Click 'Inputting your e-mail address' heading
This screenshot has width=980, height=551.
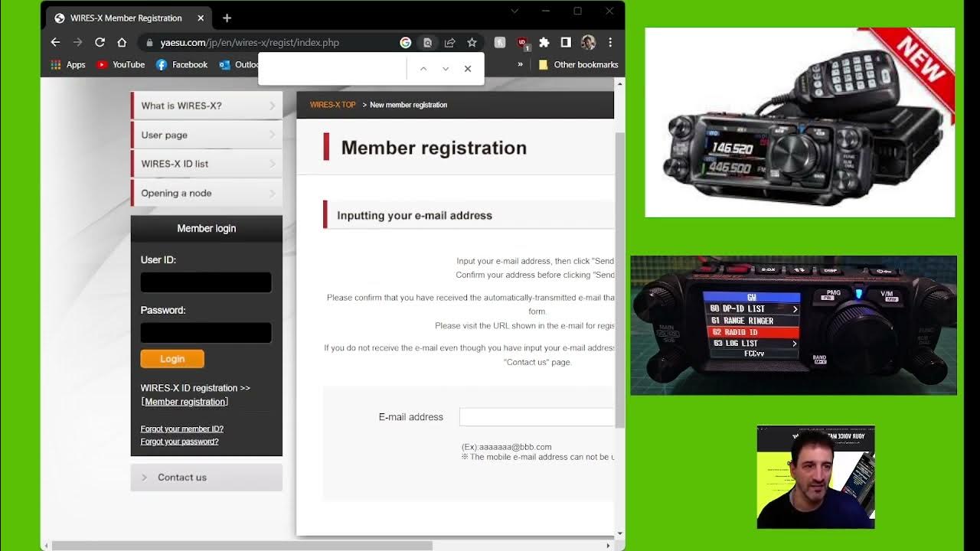(x=414, y=216)
